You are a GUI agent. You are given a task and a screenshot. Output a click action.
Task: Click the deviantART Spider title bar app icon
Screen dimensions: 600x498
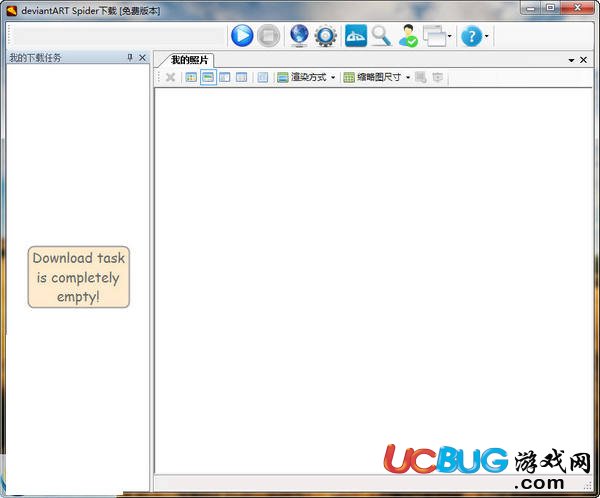(12, 11)
